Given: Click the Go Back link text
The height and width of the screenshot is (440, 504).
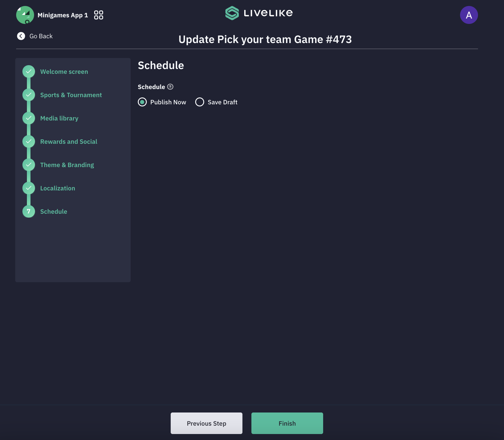Looking at the screenshot, I should (x=41, y=36).
